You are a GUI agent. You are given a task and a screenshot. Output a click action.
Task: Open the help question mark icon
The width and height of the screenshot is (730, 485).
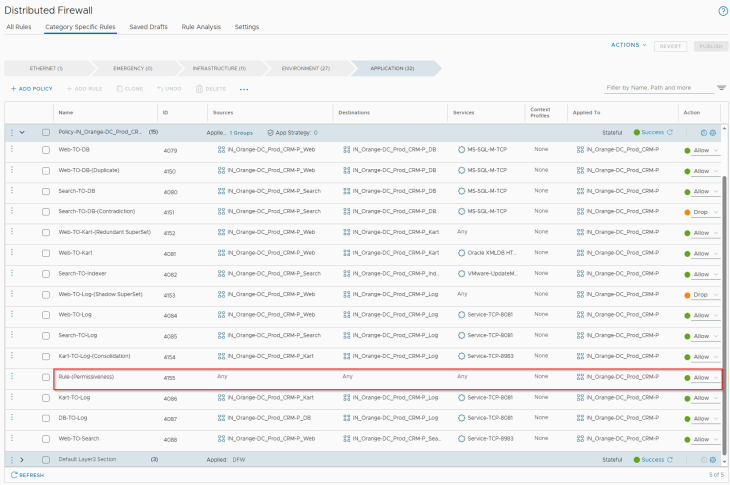coord(722,10)
